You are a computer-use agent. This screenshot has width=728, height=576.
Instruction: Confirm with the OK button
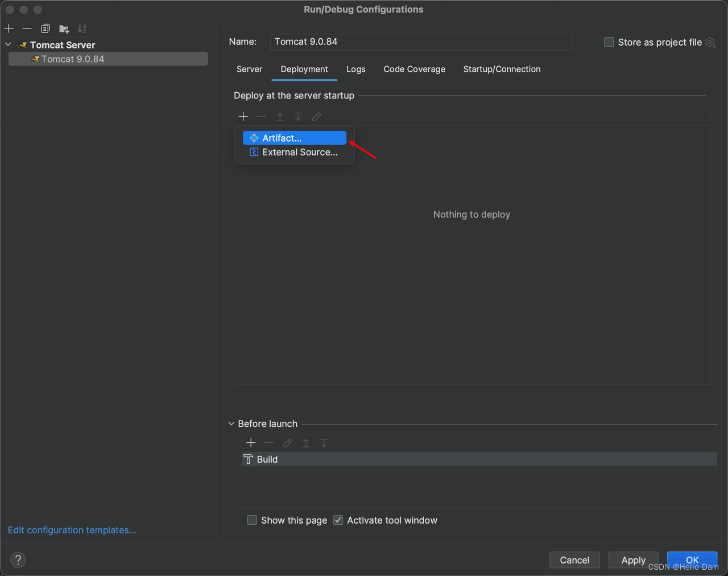pyautogui.click(x=692, y=560)
